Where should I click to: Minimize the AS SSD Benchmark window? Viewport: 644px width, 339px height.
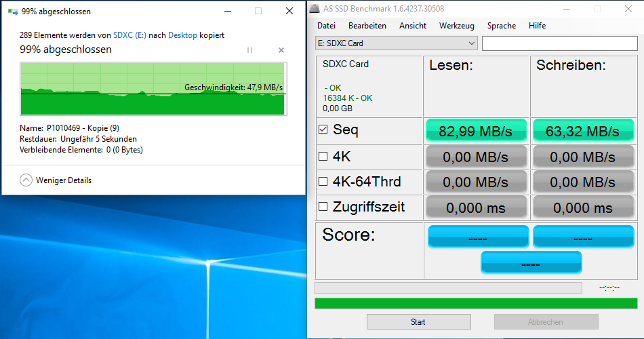[x=567, y=9]
